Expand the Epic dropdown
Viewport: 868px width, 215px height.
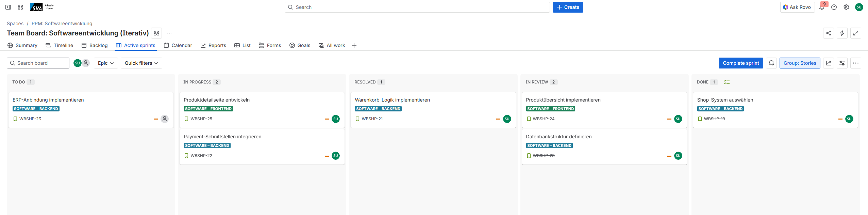106,63
